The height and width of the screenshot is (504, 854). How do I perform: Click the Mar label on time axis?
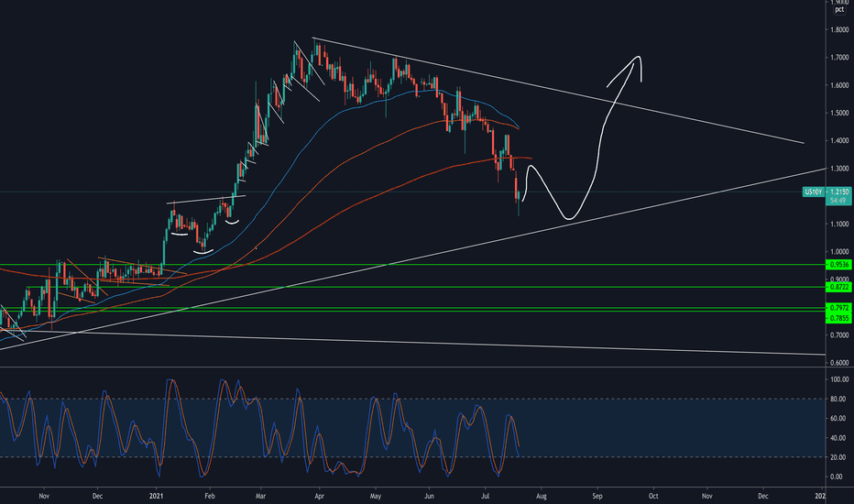click(x=261, y=497)
